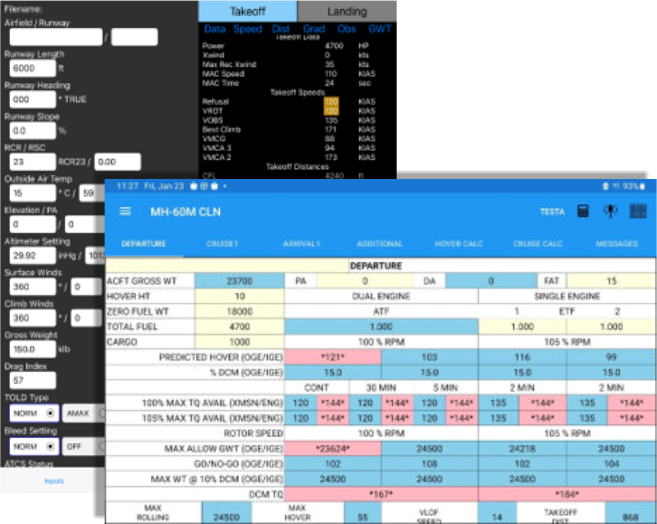Screen dimensions: 657x524
Task: Open the hamburger menu in MH-60M CLN
Action: click(x=125, y=211)
